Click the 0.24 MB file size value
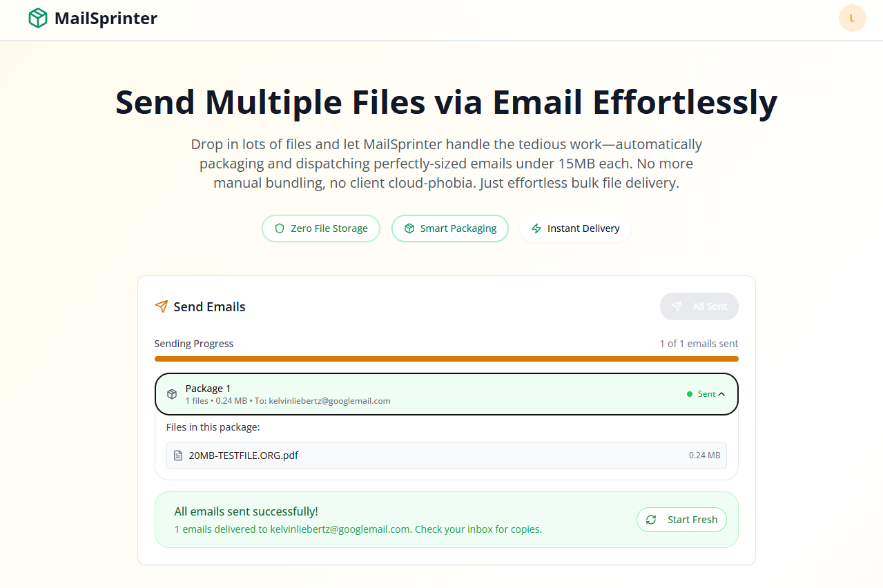The width and height of the screenshot is (883, 588). click(x=704, y=455)
